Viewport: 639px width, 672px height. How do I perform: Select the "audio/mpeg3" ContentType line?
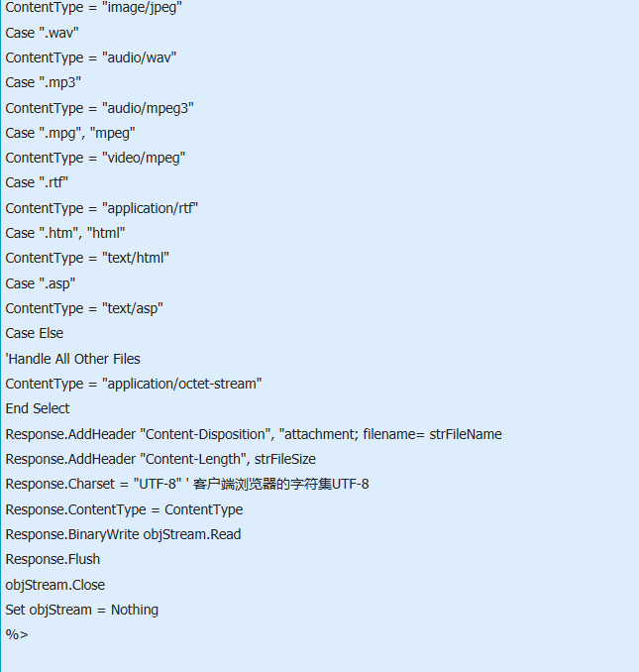tap(99, 108)
